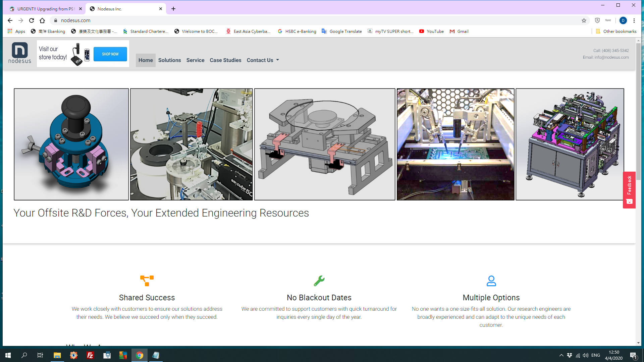Image resolution: width=644 pixels, height=362 pixels.
Task: Expand the Contact Us dropdown arrow
Action: click(277, 60)
